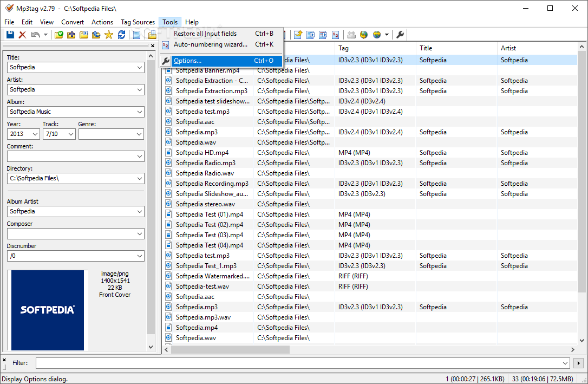Expand the Track dropdown
Image resolution: width=588 pixels, height=384 pixels.
point(71,134)
